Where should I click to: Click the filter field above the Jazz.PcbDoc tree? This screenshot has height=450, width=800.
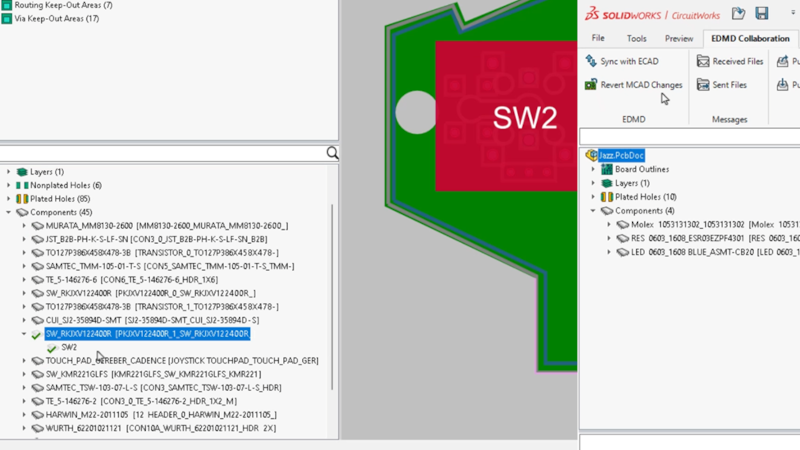tap(689, 137)
